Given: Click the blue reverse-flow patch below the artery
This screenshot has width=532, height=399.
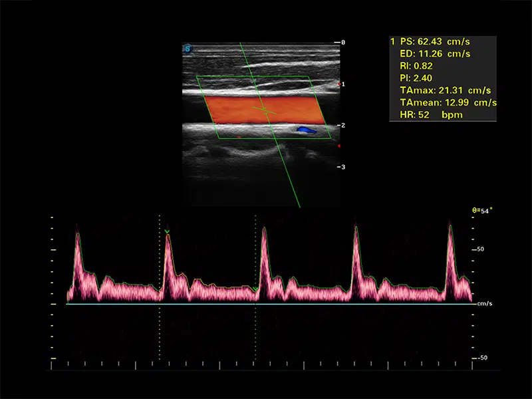Looking at the screenshot, I should (x=307, y=130).
